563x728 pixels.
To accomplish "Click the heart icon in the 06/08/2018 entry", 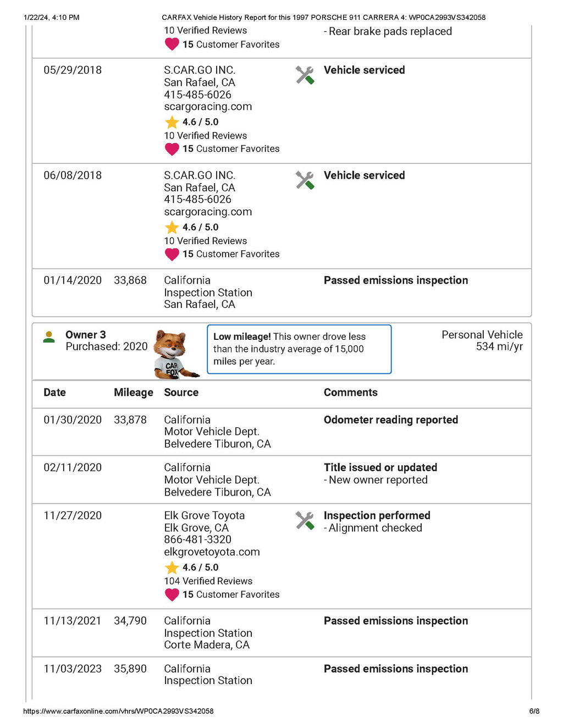I will click(x=172, y=254).
